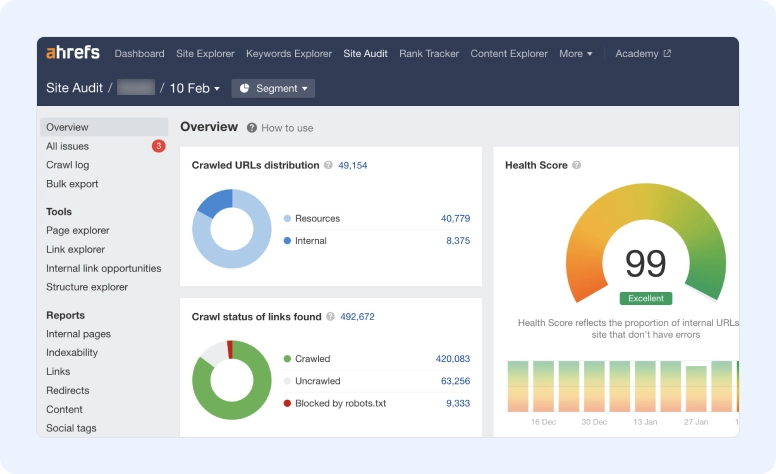Click the Resources legend label

[x=317, y=218]
